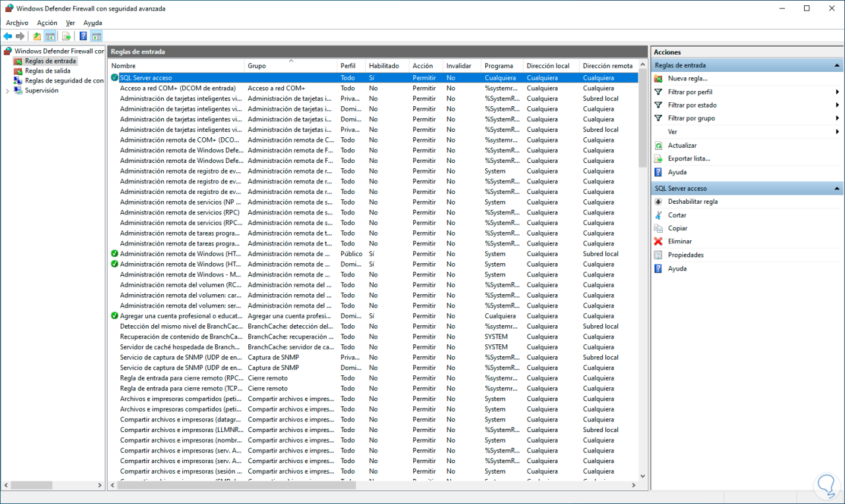The image size is (845, 504).
Task: Click the rules list horizontal scrollbar thumb
Action: coord(236,485)
